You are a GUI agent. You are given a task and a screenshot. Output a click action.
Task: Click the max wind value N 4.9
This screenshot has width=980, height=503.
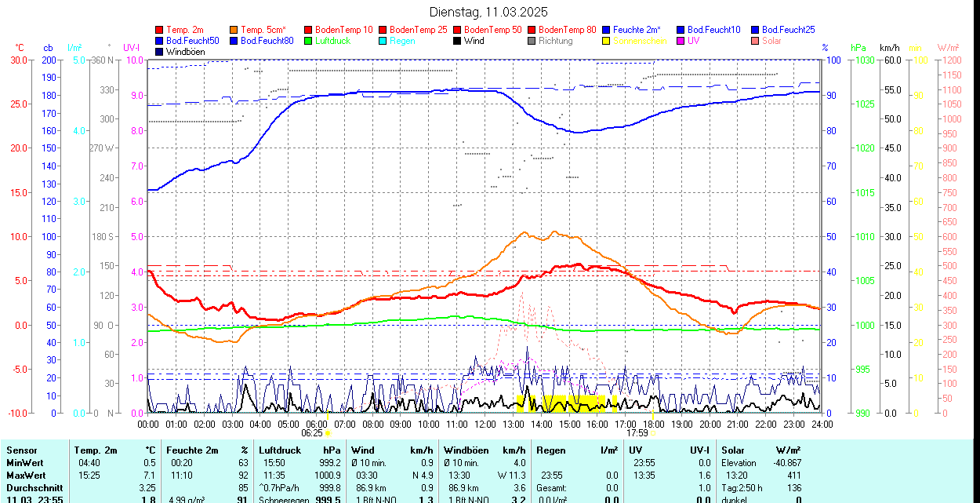pyautogui.click(x=423, y=476)
